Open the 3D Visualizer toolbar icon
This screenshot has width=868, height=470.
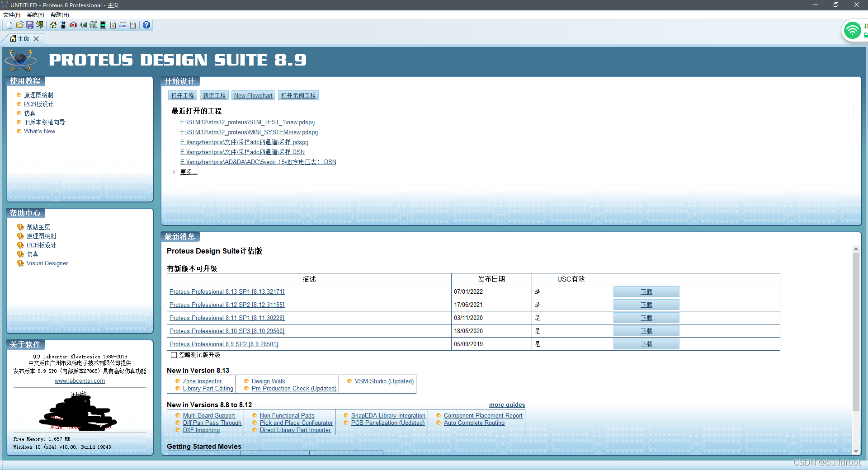[83, 25]
